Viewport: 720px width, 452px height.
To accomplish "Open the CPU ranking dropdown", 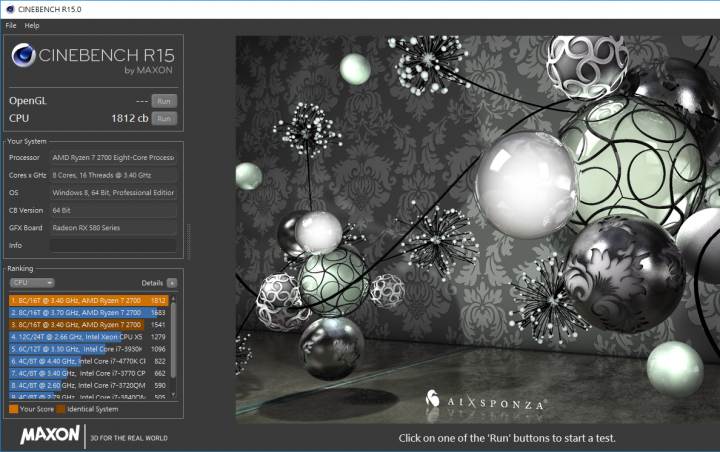I will pos(32,282).
